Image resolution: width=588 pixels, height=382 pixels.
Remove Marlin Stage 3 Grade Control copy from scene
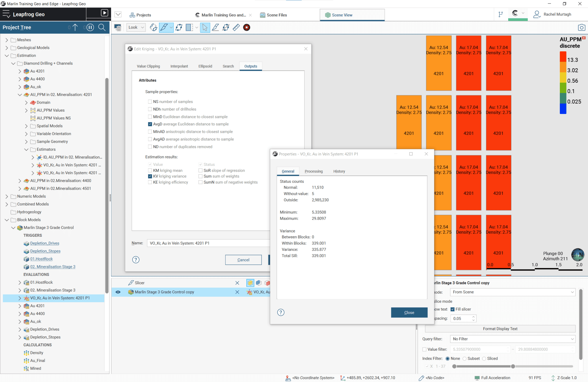click(x=237, y=292)
